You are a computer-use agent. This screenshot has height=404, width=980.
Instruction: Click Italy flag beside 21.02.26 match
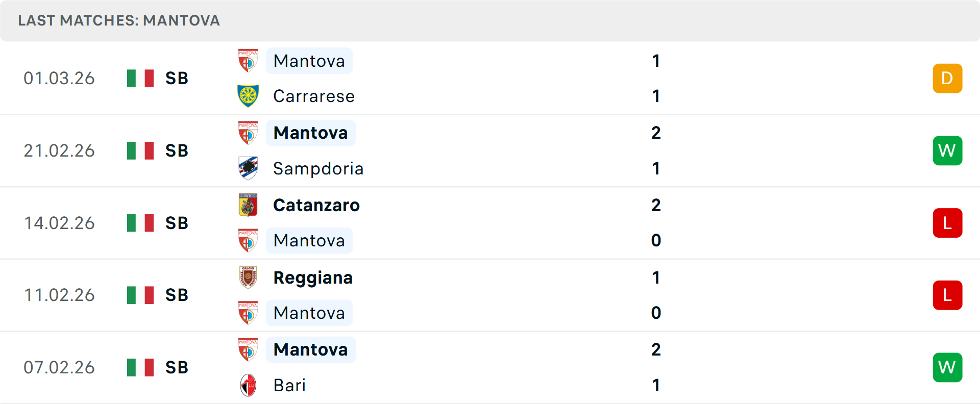(x=140, y=150)
